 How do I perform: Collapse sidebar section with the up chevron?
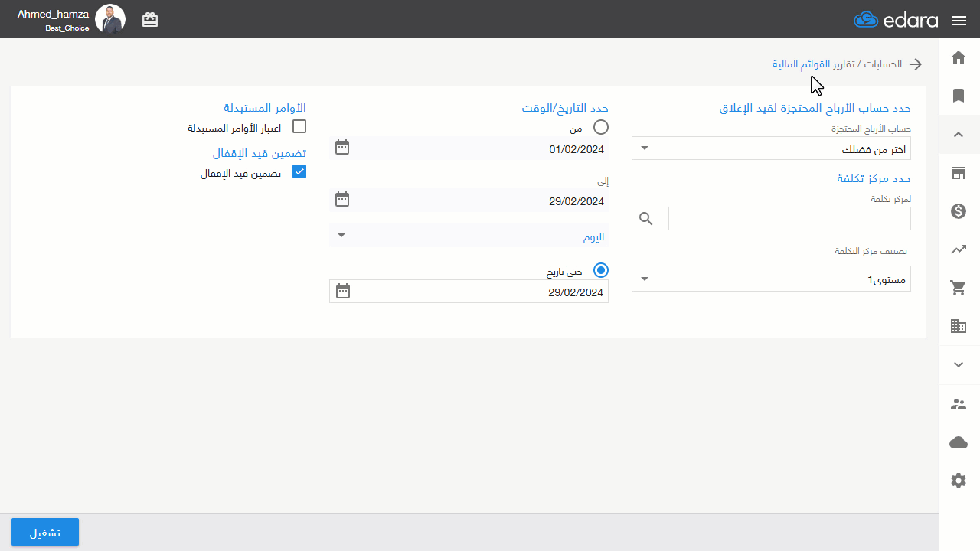959,135
